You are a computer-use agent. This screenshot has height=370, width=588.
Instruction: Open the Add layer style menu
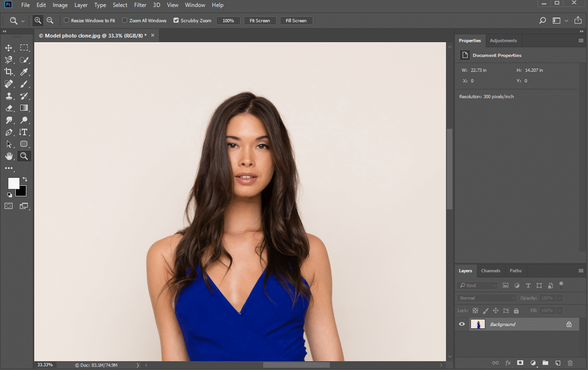508,363
